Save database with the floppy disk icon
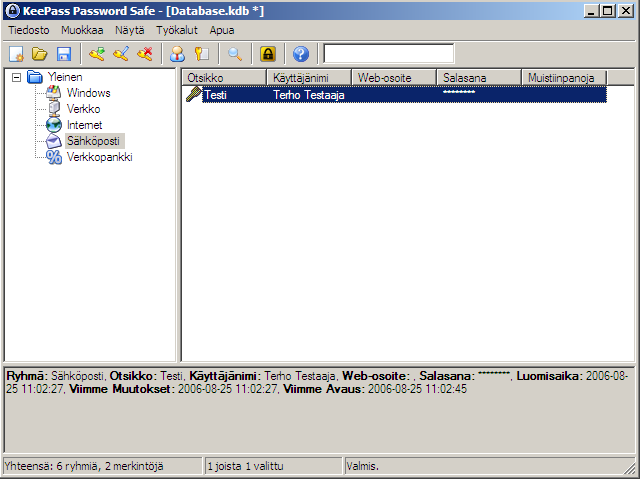 (x=64, y=54)
